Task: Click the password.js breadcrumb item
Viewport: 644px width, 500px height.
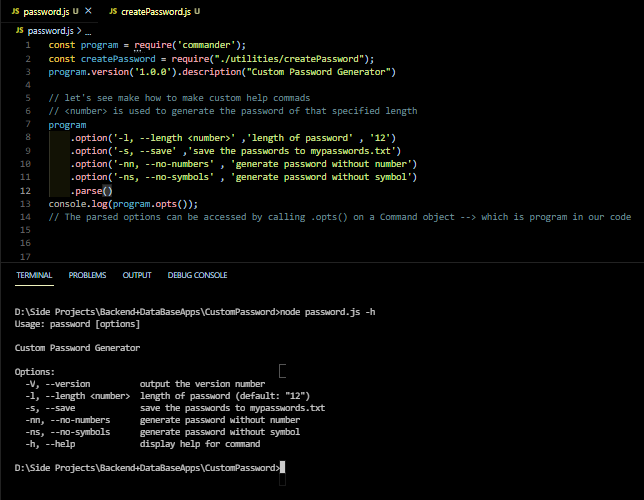Action: tap(51, 31)
